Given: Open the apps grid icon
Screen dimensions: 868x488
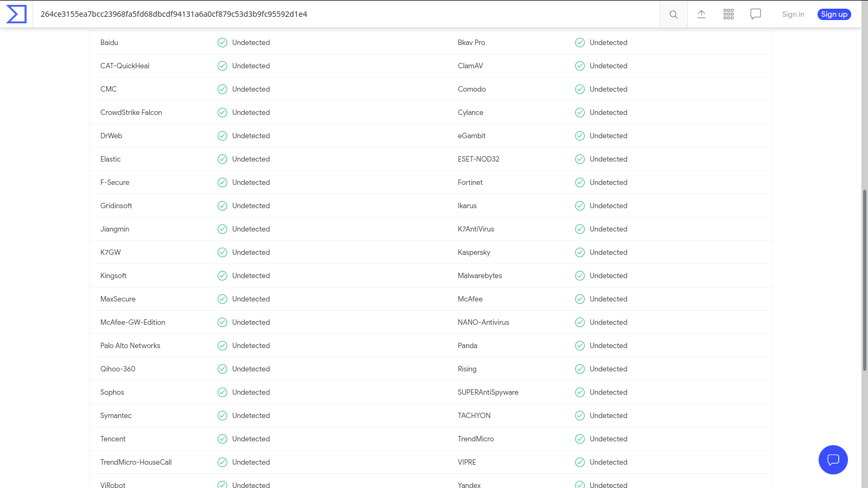Looking at the screenshot, I should [728, 14].
